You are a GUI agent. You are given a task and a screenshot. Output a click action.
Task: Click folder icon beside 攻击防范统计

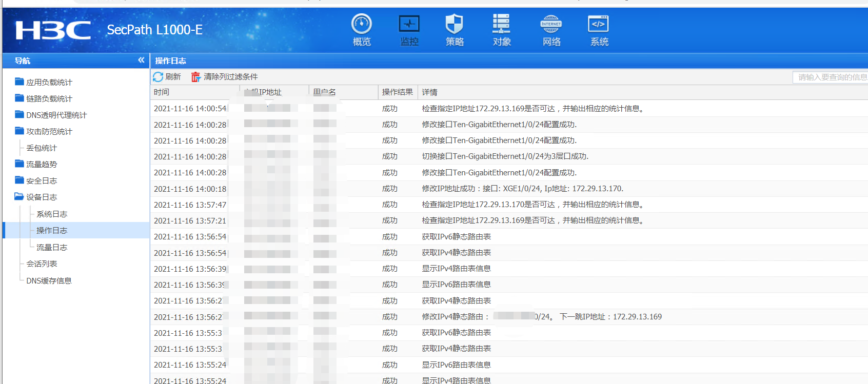[x=19, y=131]
